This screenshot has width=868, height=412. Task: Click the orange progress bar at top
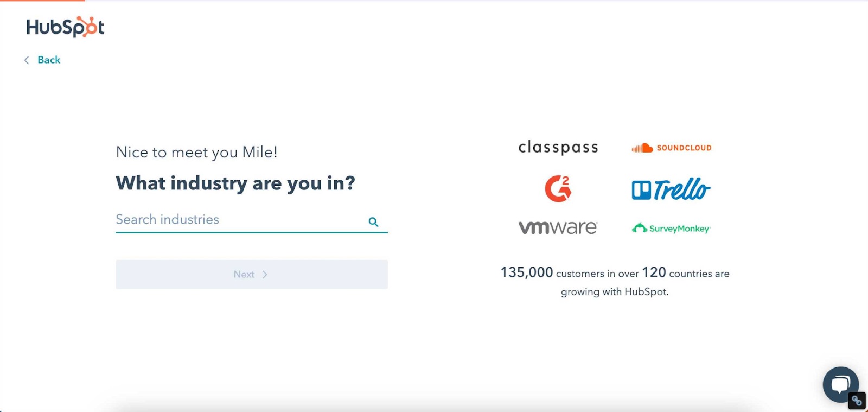[x=42, y=1]
